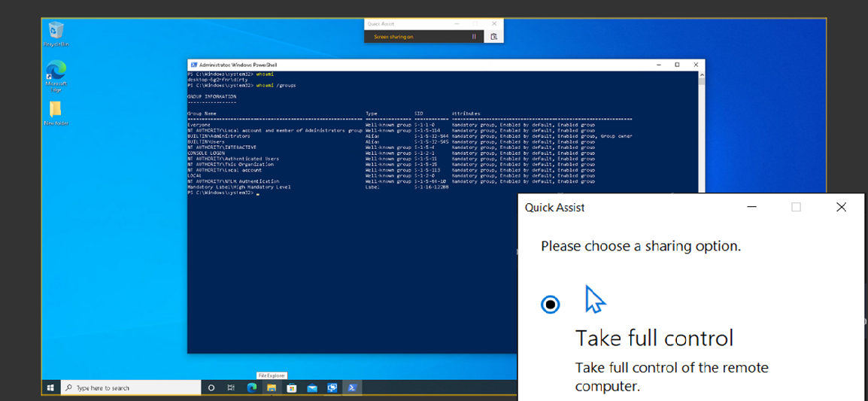Close the large Quick Assist dialog
The image size is (868, 401).
click(841, 207)
